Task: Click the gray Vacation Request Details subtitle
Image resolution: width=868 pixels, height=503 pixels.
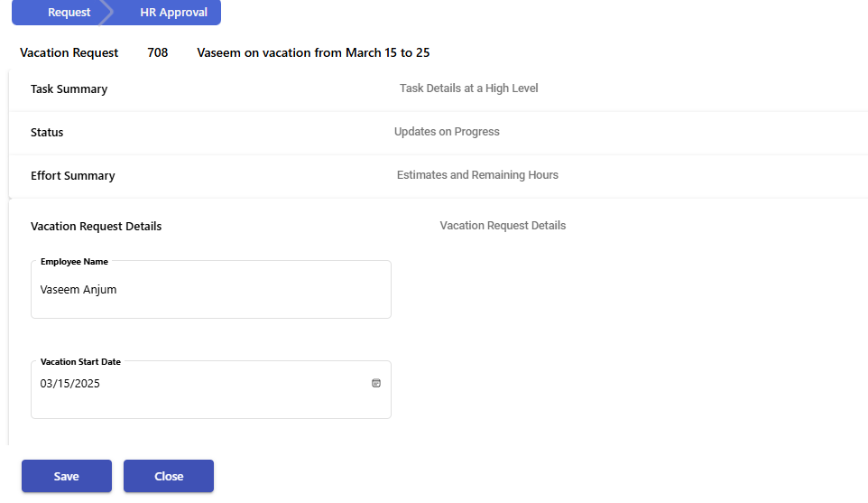Action: [503, 226]
